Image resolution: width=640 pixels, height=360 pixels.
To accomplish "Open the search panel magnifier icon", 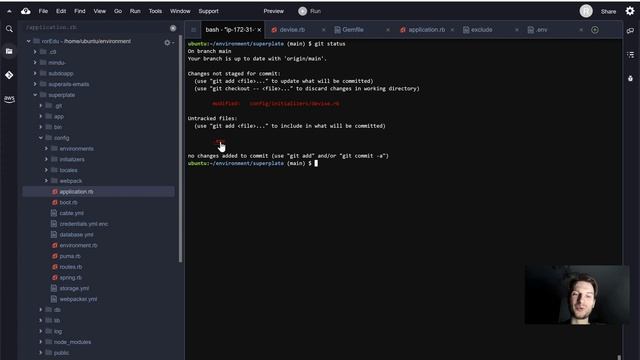I will click(9, 29).
